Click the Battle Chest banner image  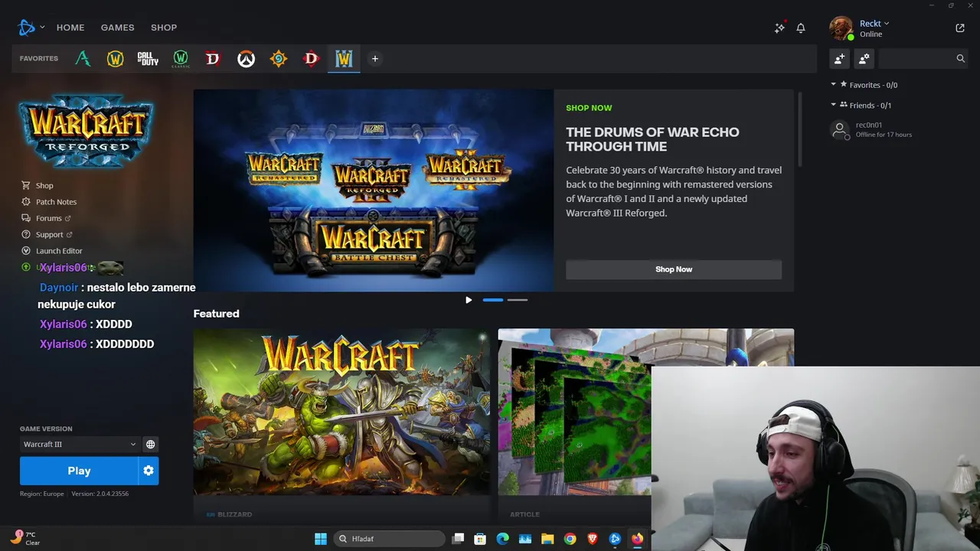(374, 191)
